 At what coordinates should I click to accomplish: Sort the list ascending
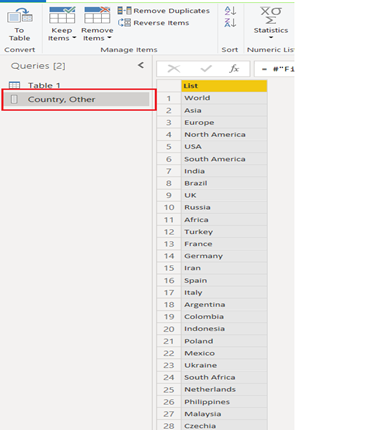coord(230,11)
